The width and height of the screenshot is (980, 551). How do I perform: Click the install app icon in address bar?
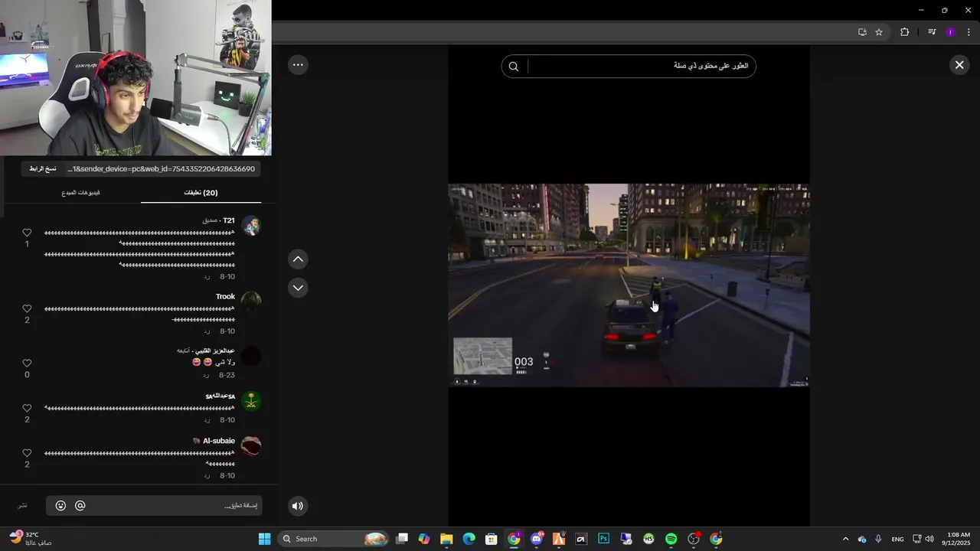pos(862,32)
